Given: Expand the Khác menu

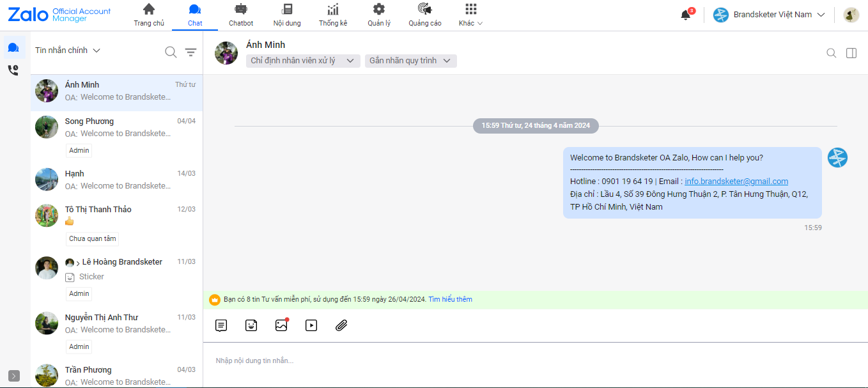Looking at the screenshot, I should coord(471,15).
